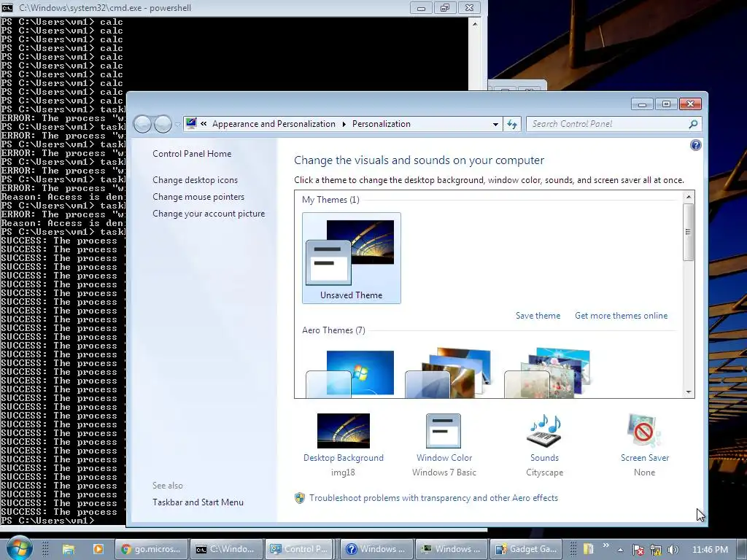The width and height of the screenshot is (747, 560).
Task: Click the theme list scroll up arrow
Action: click(x=689, y=197)
